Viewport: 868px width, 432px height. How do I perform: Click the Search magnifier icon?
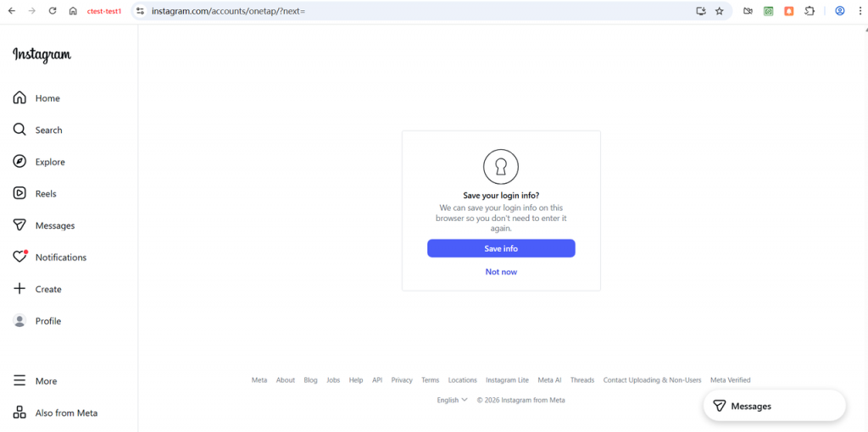click(19, 130)
